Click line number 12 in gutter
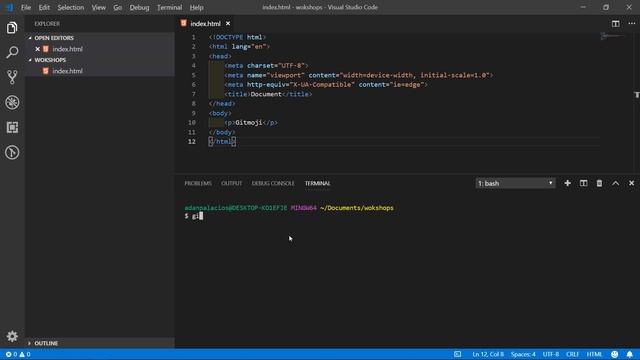 point(192,142)
